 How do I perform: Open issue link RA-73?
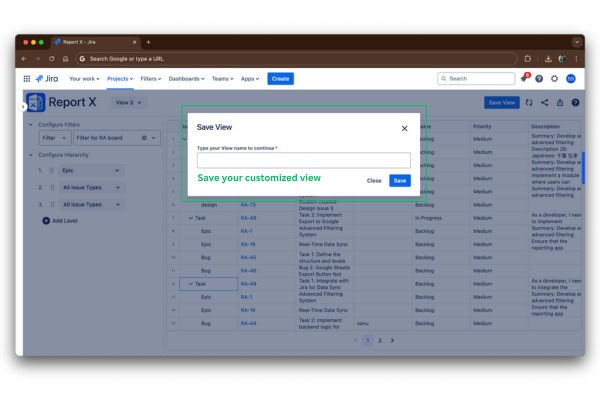pos(248,205)
